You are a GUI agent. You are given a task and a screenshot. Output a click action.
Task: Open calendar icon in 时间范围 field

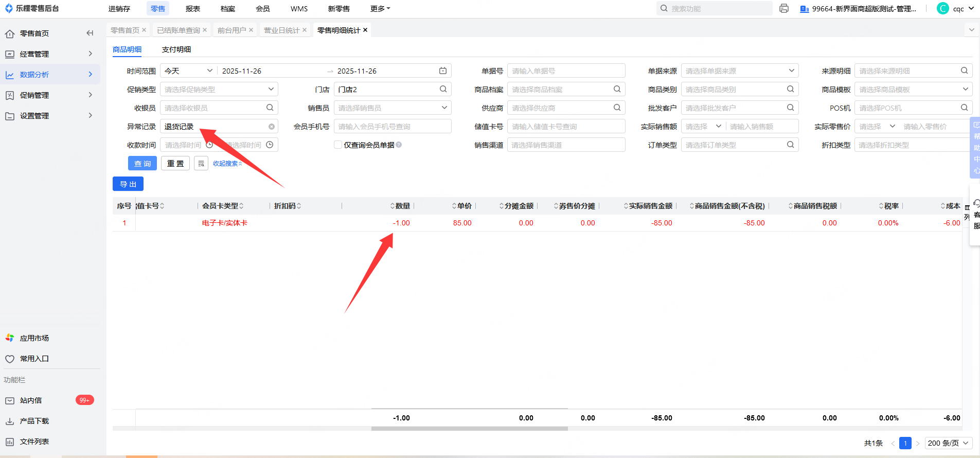443,71
